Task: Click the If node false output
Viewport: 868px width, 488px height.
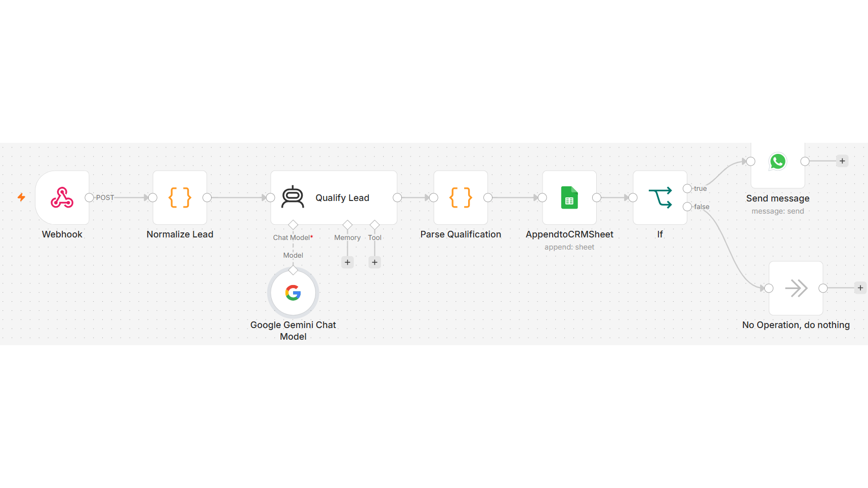Action: pos(687,207)
